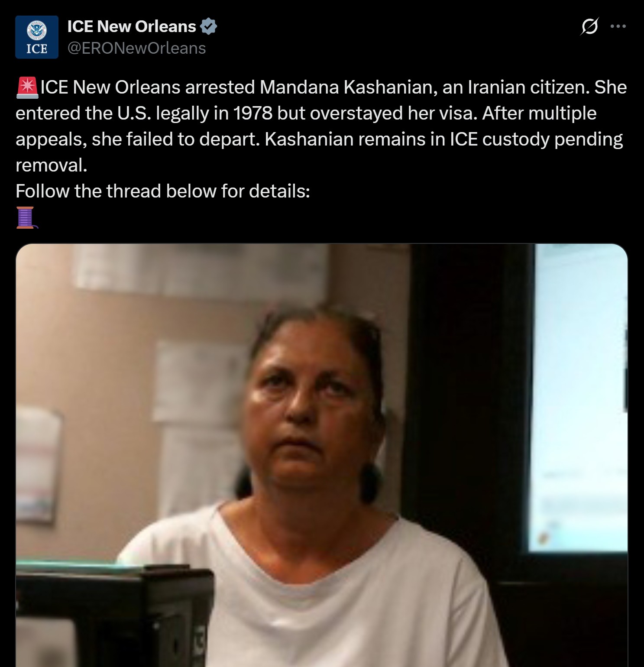Click the purple thread spool emoji
Viewport: 644px width, 667px height.
27,217
